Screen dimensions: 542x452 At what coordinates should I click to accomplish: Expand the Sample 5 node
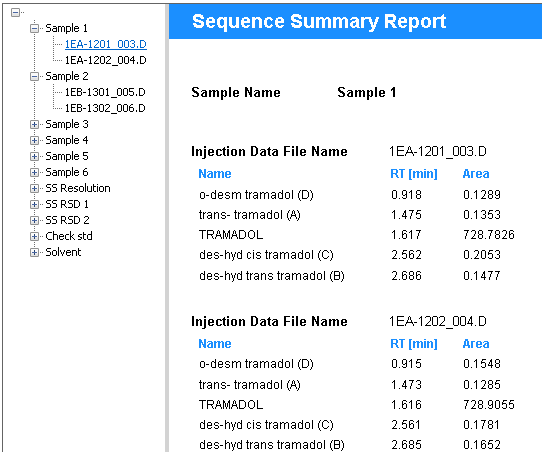click(x=34, y=156)
